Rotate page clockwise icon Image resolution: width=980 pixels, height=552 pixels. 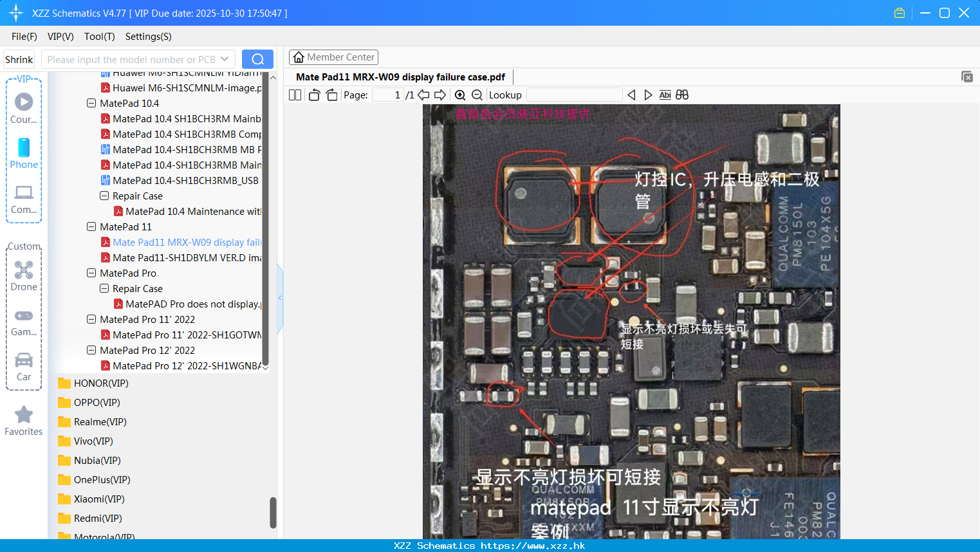point(331,95)
